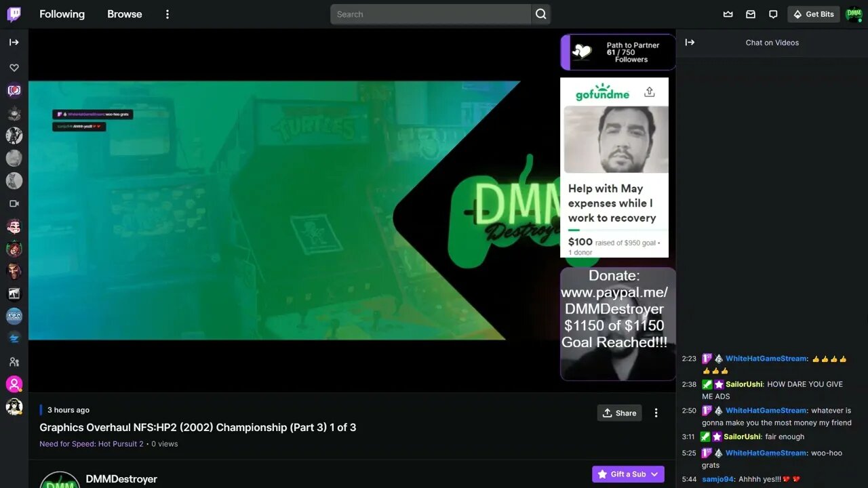Focus the Search input field
This screenshot has width=868, height=488.
[x=431, y=14]
